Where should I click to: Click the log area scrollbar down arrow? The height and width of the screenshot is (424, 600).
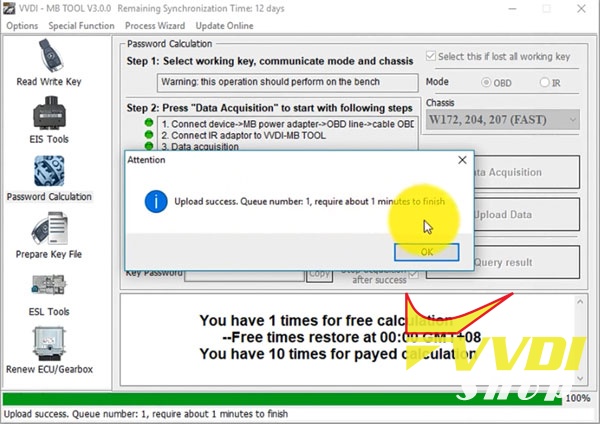(x=580, y=378)
